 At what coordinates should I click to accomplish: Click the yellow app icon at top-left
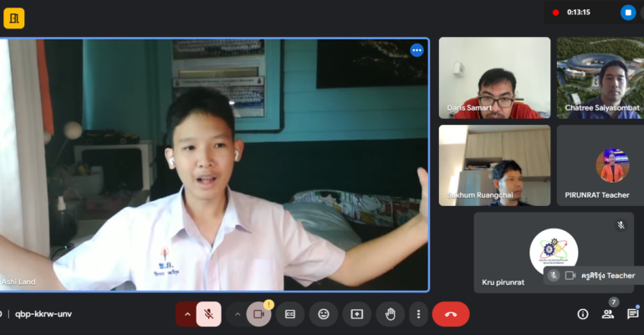[x=14, y=18]
